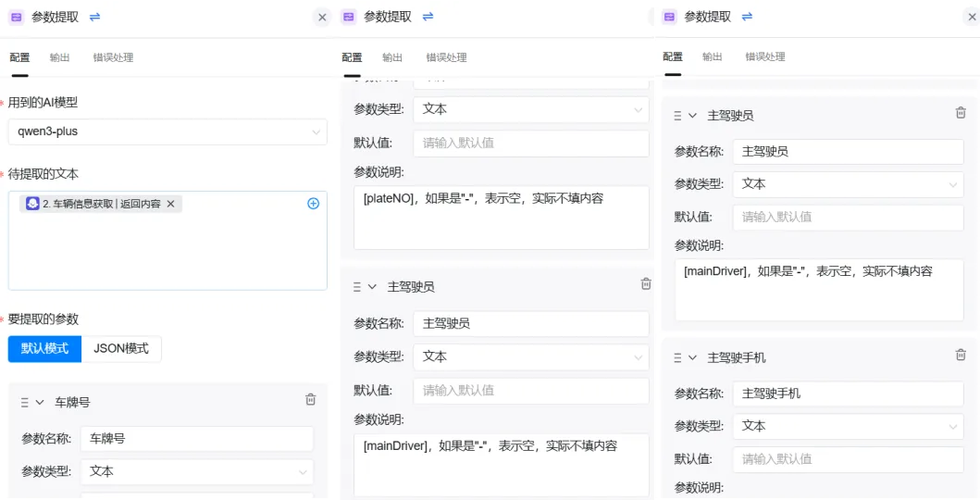Click the 主驾驶手机 section title
The height and width of the screenshot is (500, 980).
[737, 358]
